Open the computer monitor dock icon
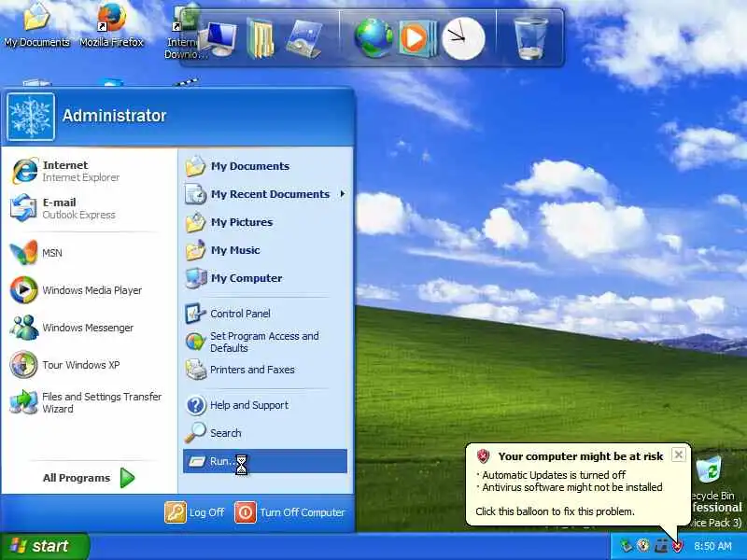The height and width of the screenshot is (560, 747). click(218, 39)
